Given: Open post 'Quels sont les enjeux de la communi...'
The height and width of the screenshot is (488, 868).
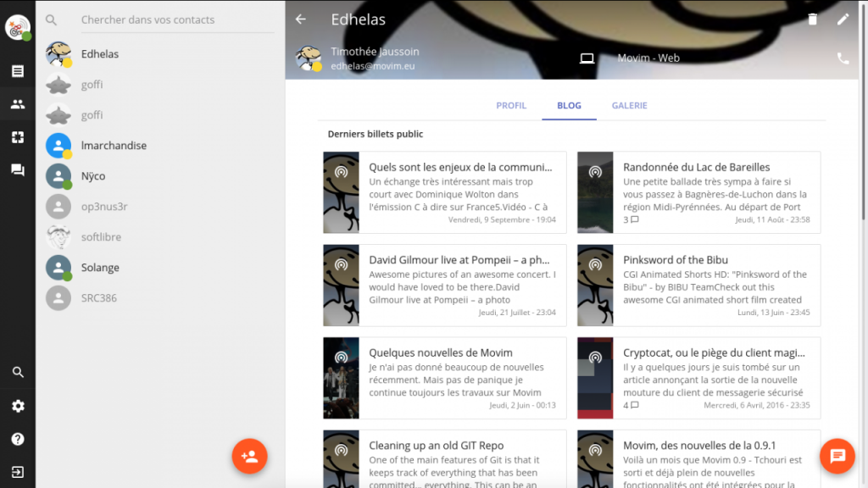Looking at the screenshot, I should point(444,192).
